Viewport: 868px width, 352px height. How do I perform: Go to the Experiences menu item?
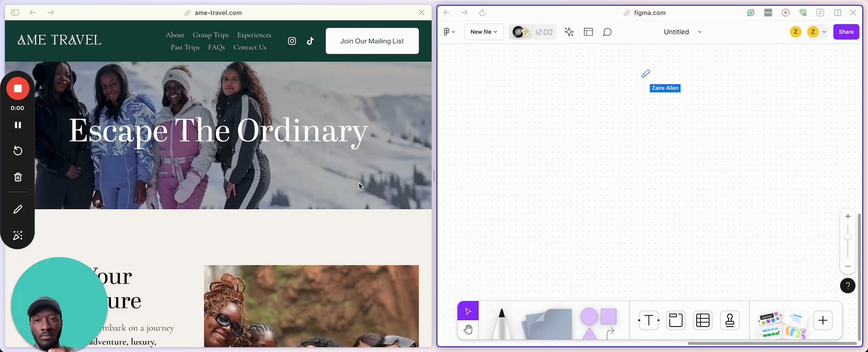(254, 35)
